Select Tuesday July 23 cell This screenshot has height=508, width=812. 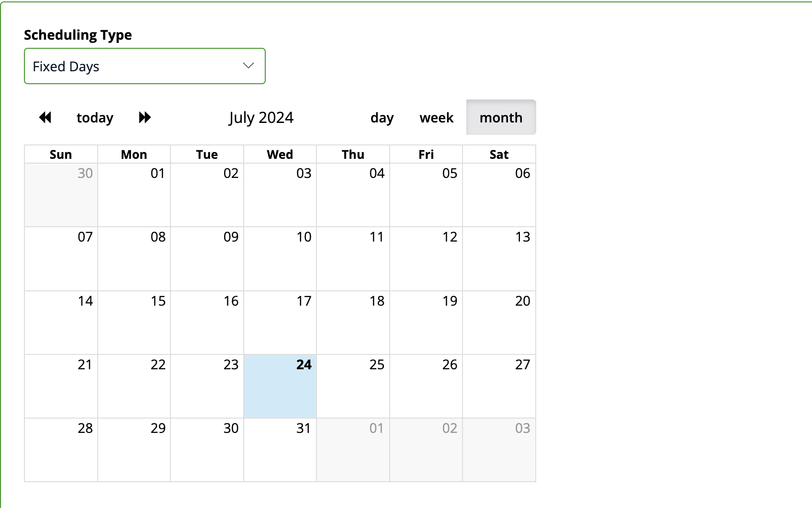click(207, 387)
